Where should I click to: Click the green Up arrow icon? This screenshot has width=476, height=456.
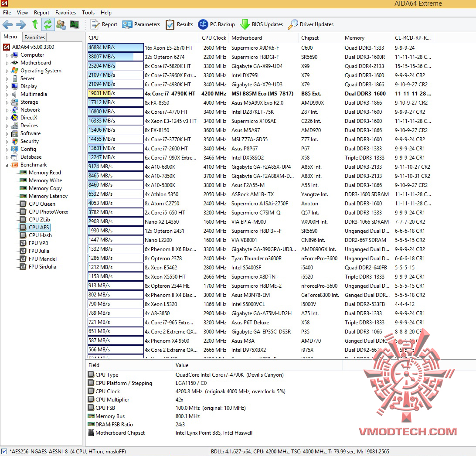35,24
